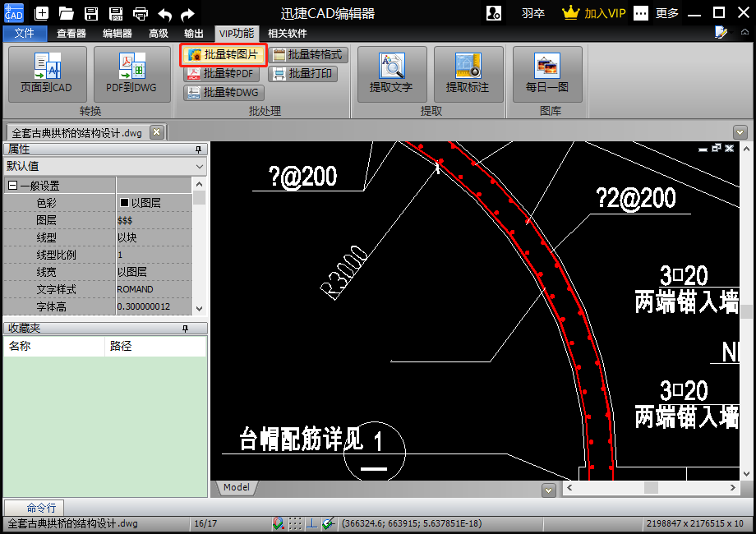Click the 路径 column header

pos(155,346)
